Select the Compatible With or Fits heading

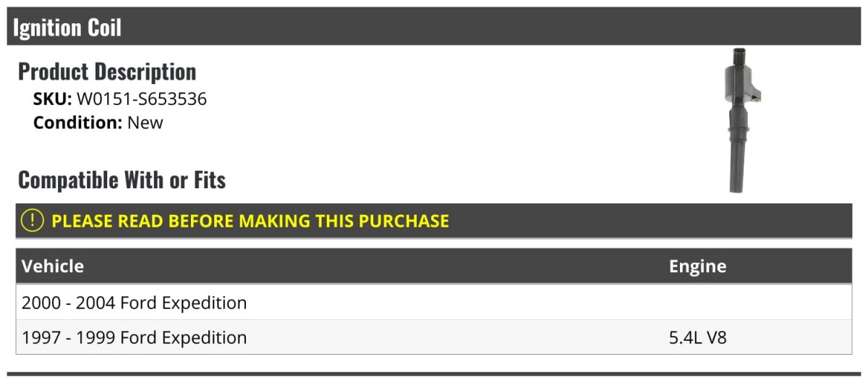(x=122, y=180)
